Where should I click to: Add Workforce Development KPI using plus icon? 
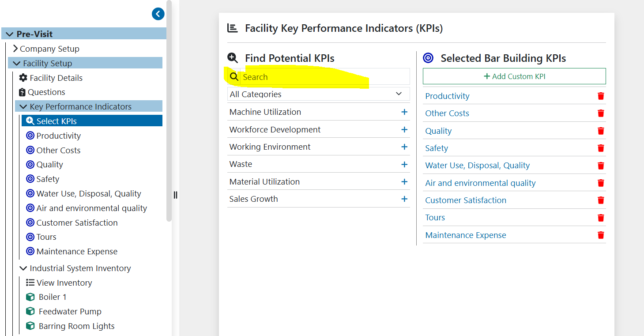(x=404, y=129)
